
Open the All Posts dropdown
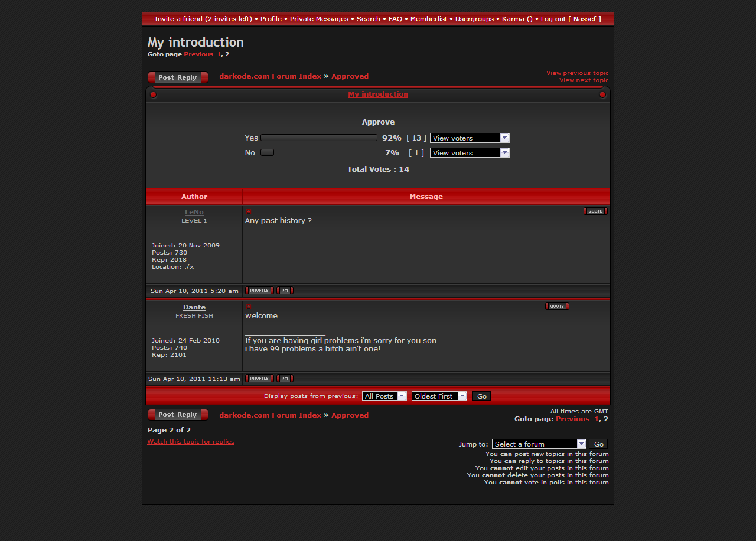point(384,396)
